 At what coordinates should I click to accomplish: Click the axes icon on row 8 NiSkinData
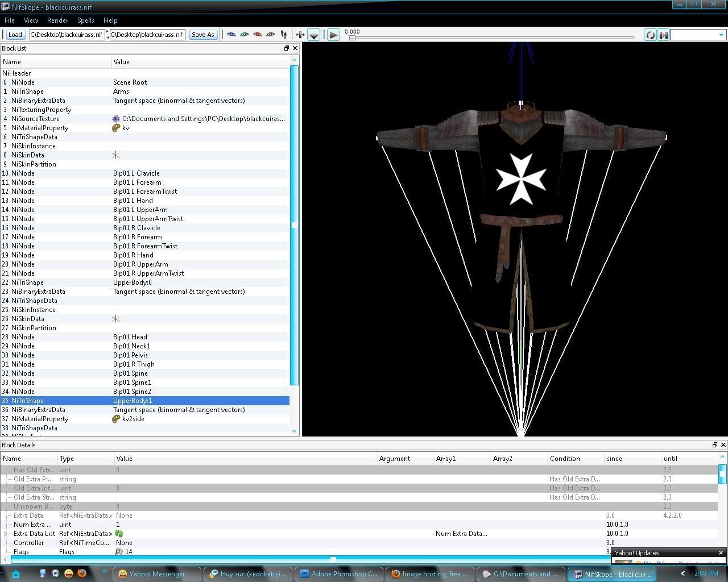pos(116,155)
